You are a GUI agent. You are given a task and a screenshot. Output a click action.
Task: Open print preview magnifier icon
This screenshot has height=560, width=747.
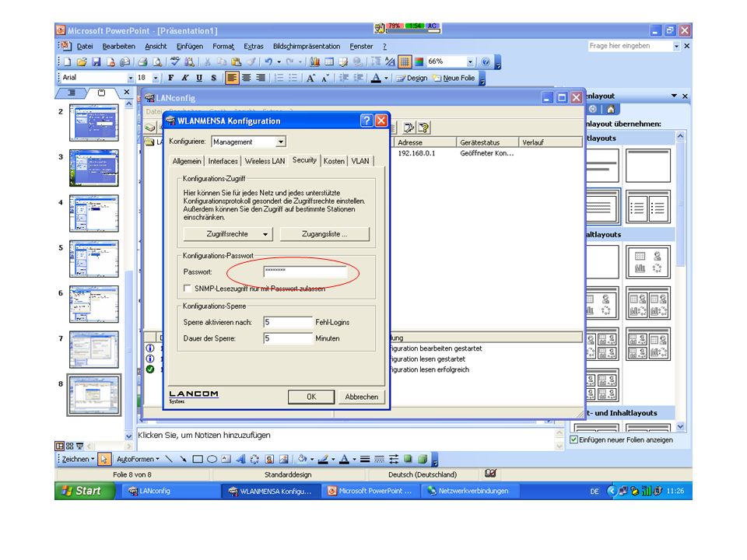156,62
